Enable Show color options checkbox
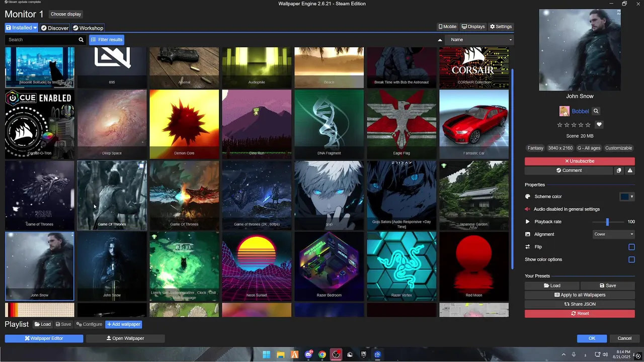This screenshot has width=644, height=362. [x=631, y=259]
